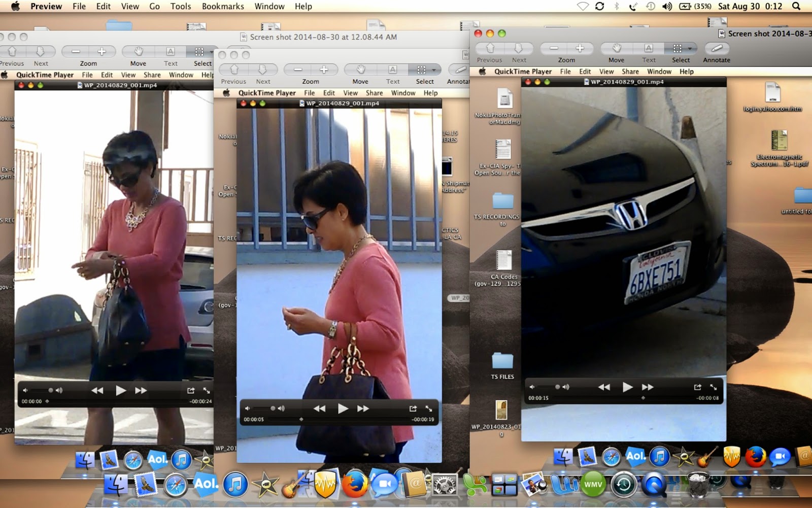Open iTunes from the bottom dock

point(235,484)
